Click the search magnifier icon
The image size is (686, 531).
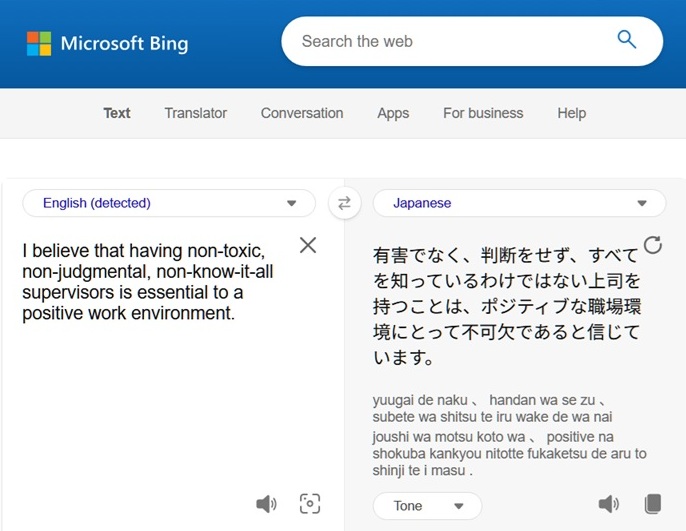[627, 40]
